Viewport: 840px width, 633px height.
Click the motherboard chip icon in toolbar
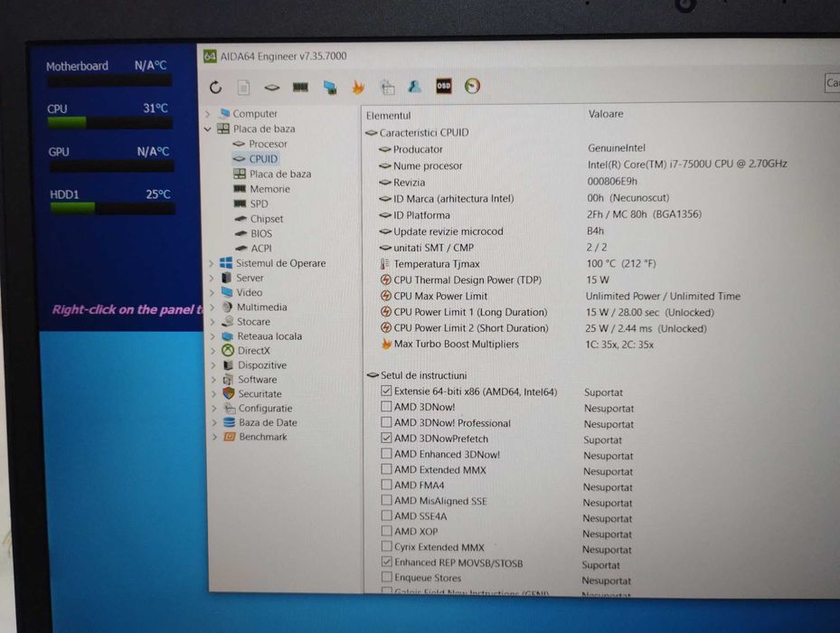click(271, 87)
